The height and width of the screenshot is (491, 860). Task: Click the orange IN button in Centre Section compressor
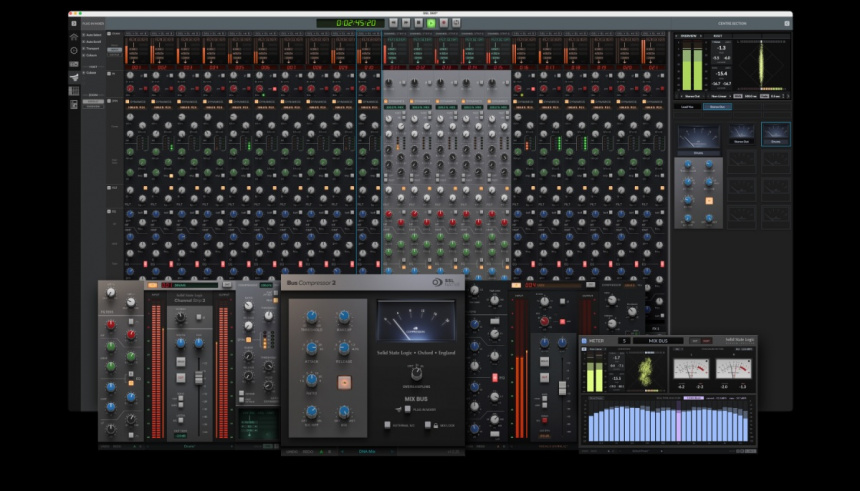pyautogui.click(x=709, y=201)
